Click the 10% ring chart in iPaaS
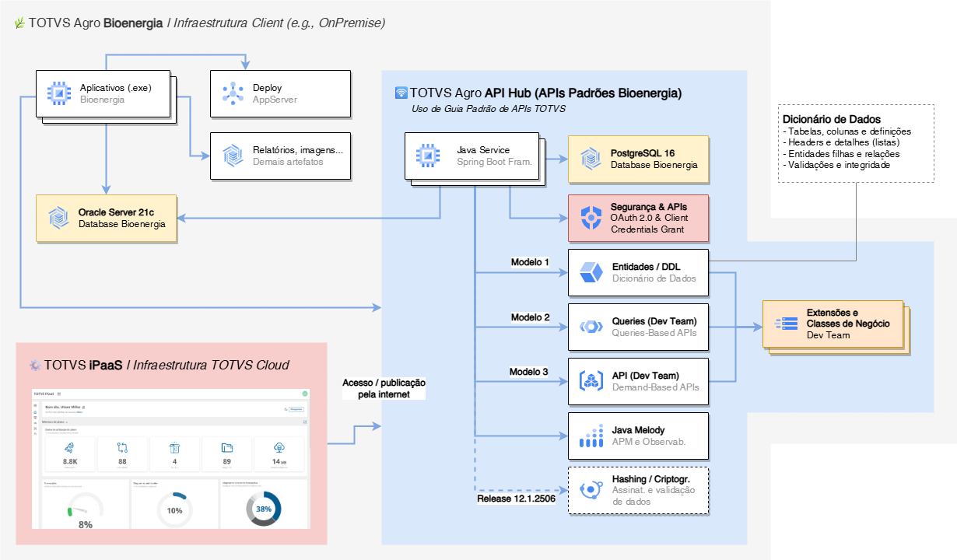This screenshot has height=560, width=957. [174, 510]
